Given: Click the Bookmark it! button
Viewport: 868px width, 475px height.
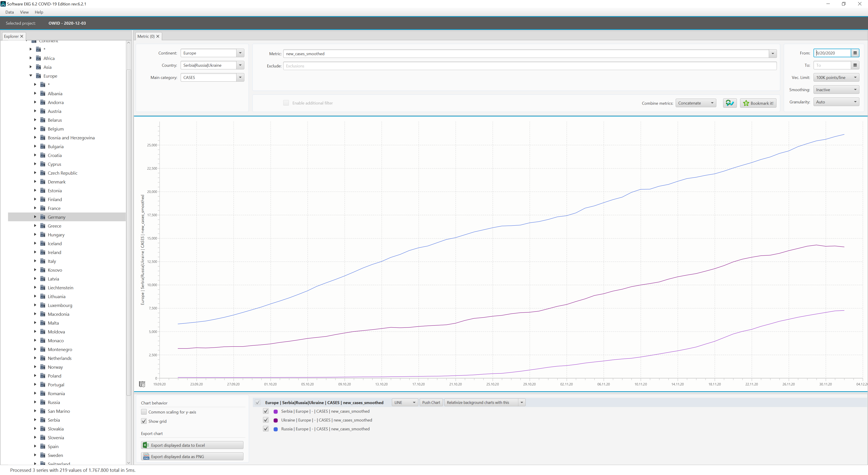Looking at the screenshot, I should pos(758,103).
